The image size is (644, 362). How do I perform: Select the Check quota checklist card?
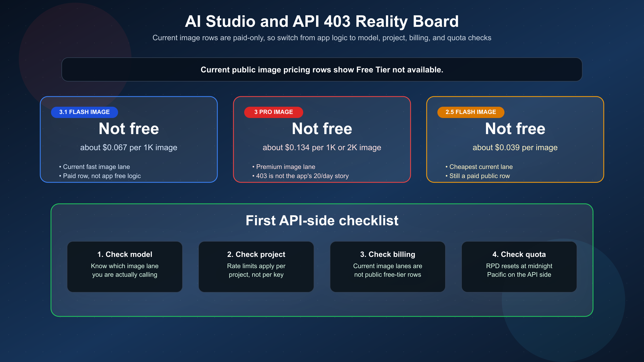(x=519, y=267)
